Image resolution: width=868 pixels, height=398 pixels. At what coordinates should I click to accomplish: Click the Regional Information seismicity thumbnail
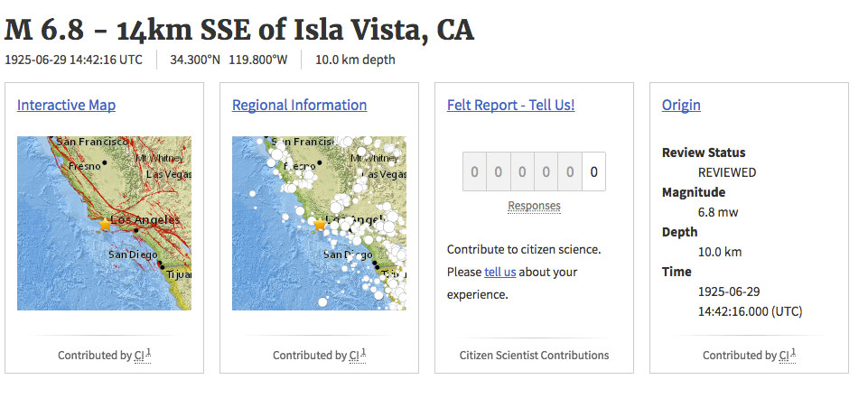(x=319, y=223)
